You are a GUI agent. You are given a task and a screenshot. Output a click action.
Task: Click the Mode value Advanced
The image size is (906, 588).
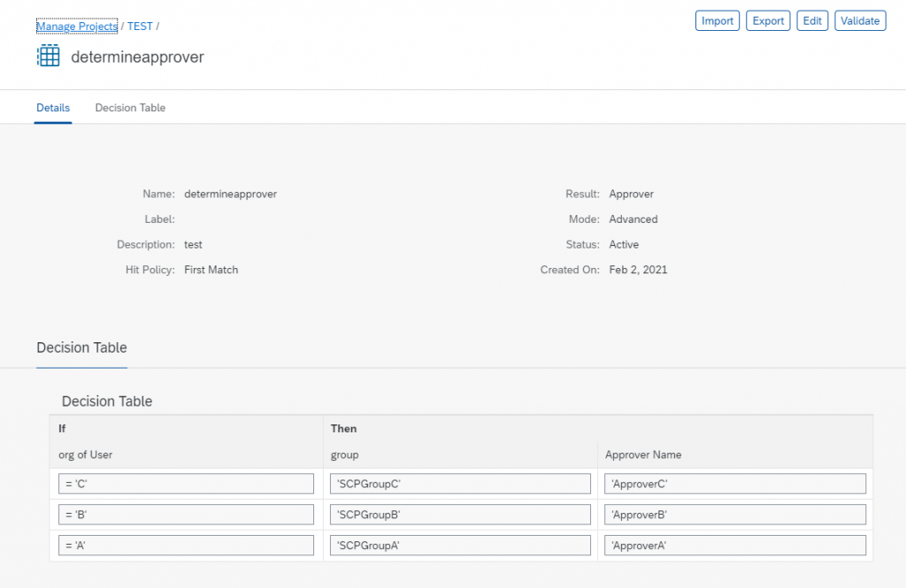(633, 219)
